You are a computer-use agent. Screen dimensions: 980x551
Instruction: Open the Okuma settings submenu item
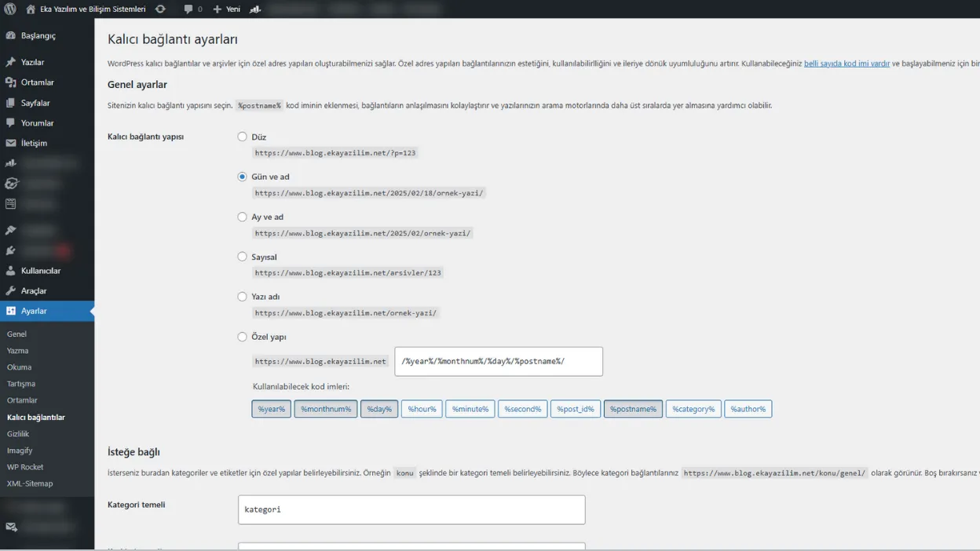point(19,367)
